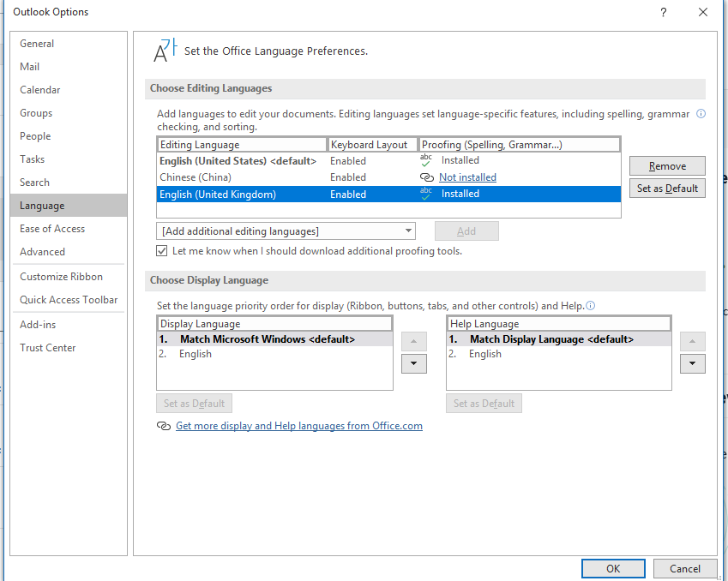Screen dimensions: 728x581
Task: Open the Mail options category
Action: coord(69,67)
